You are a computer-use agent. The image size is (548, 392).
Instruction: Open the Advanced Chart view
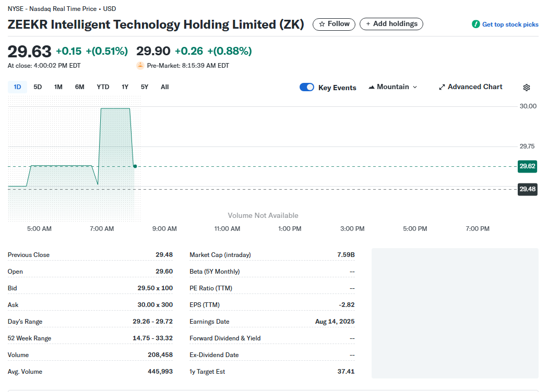pos(471,87)
